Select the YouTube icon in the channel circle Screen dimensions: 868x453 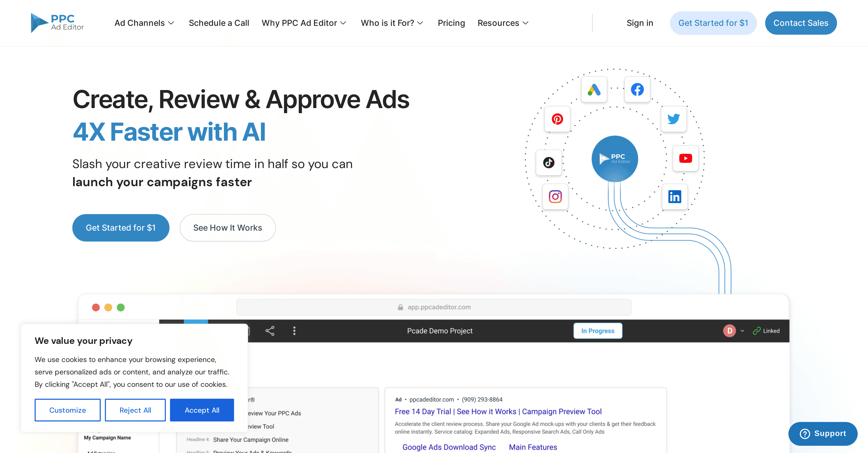click(x=685, y=158)
